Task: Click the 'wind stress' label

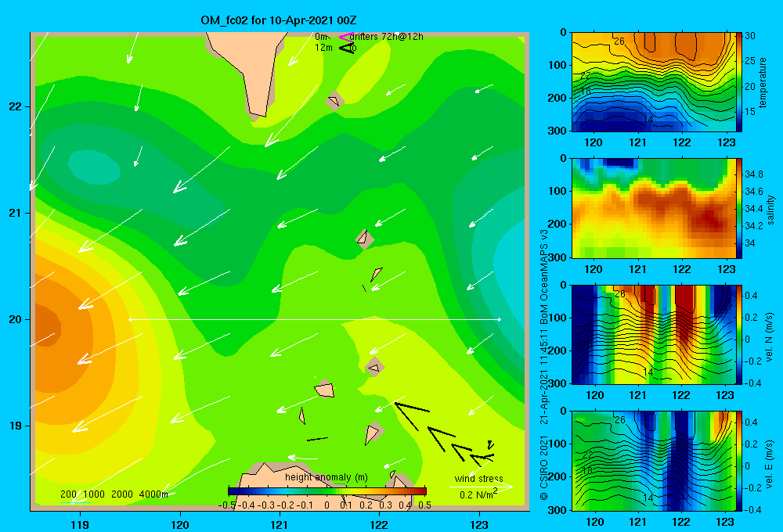Action: coord(479,478)
